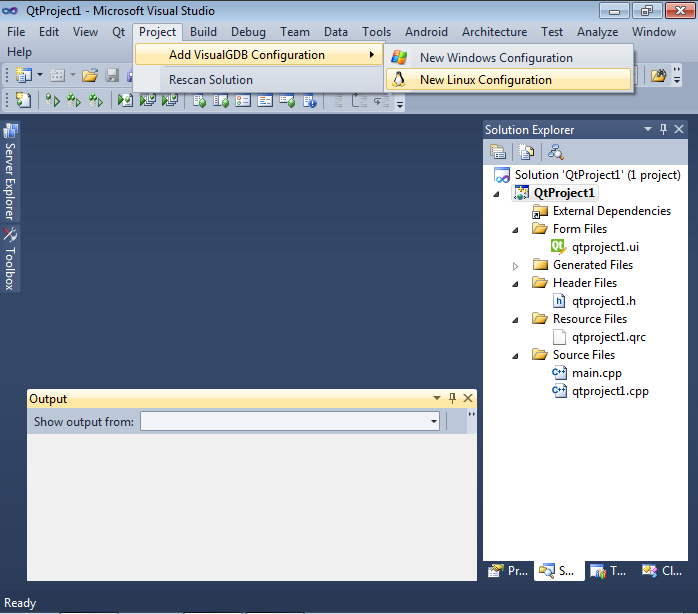Image resolution: width=698 pixels, height=614 pixels.
Task: Select Rescan Solution menu entry
Action: coord(259,80)
